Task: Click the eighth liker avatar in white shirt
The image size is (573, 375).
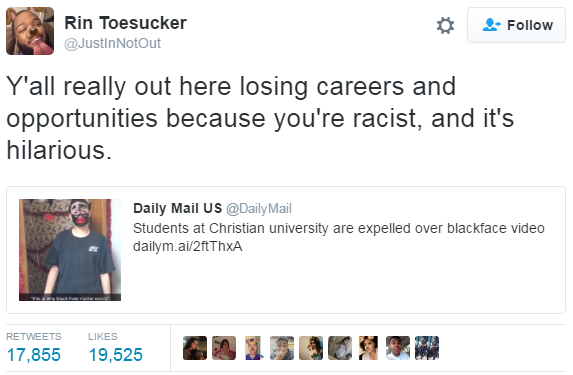Action: (x=398, y=348)
